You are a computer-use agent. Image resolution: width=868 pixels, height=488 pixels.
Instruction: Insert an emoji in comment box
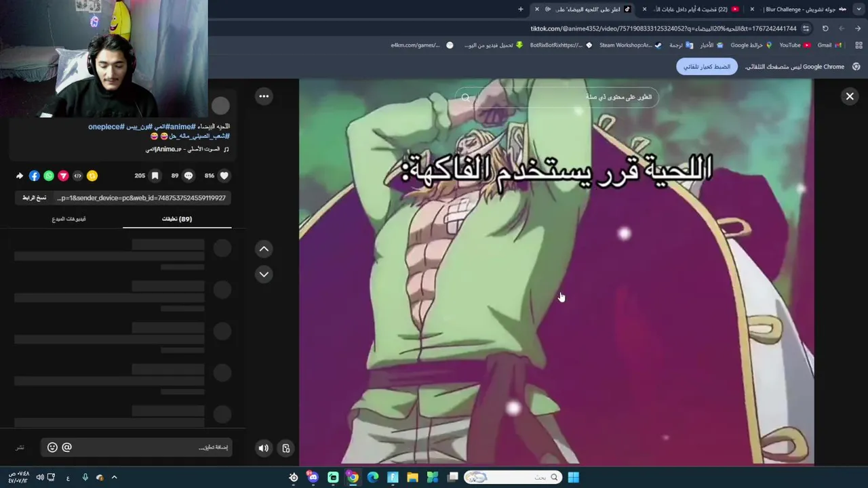[52, 447]
